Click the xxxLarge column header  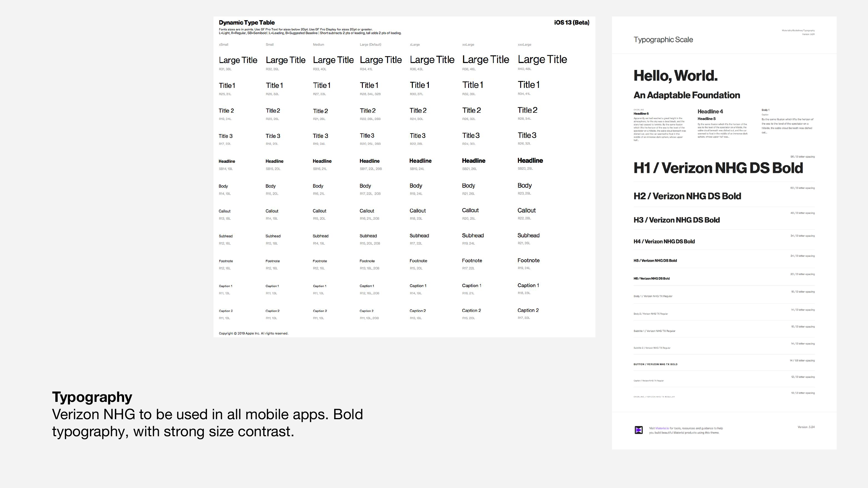(524, 45)
